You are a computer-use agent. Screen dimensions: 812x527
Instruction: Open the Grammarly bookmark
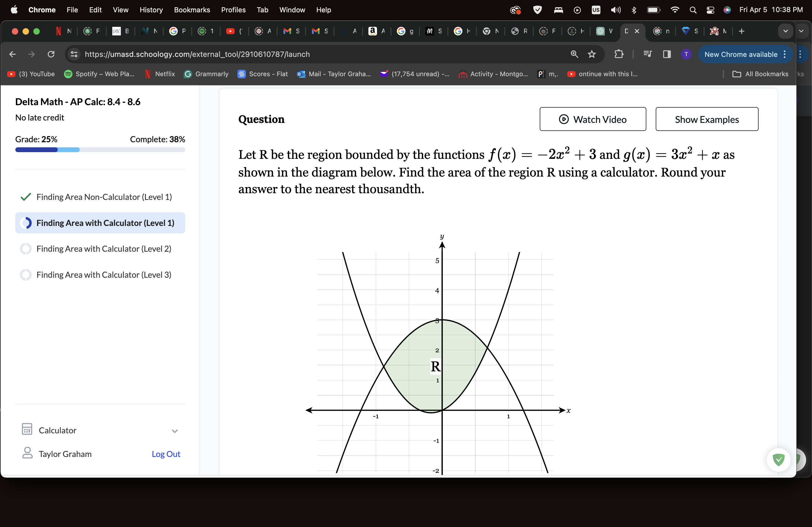pyautogui.click(x=206, y=74)
